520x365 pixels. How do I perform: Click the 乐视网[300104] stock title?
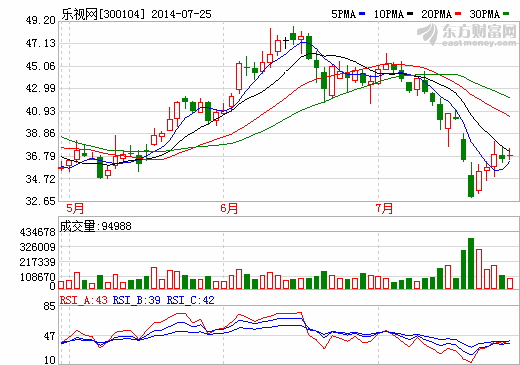tap(104, 14)
